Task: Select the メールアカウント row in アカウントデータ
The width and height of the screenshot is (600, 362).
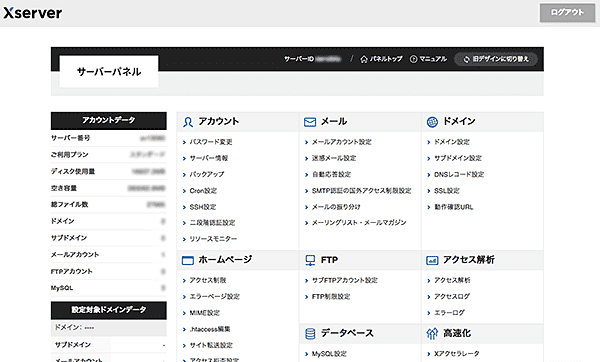Action: click(x=109, y=254)
